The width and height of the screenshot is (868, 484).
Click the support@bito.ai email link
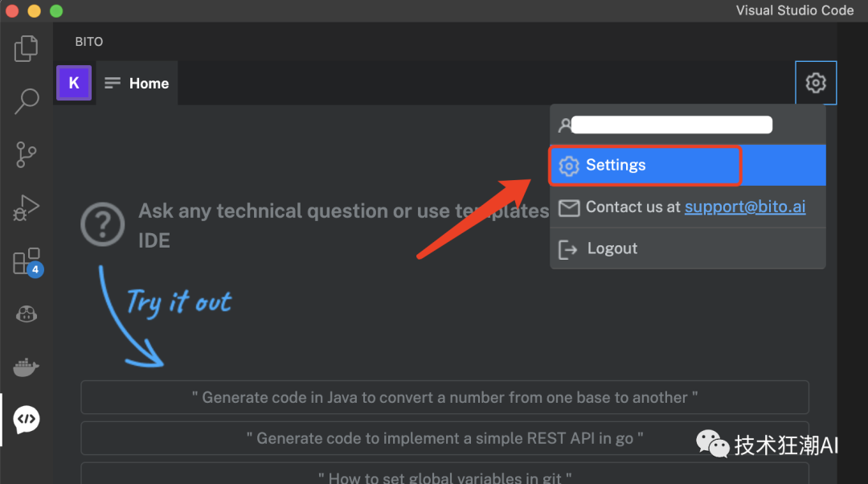(745, 207)
